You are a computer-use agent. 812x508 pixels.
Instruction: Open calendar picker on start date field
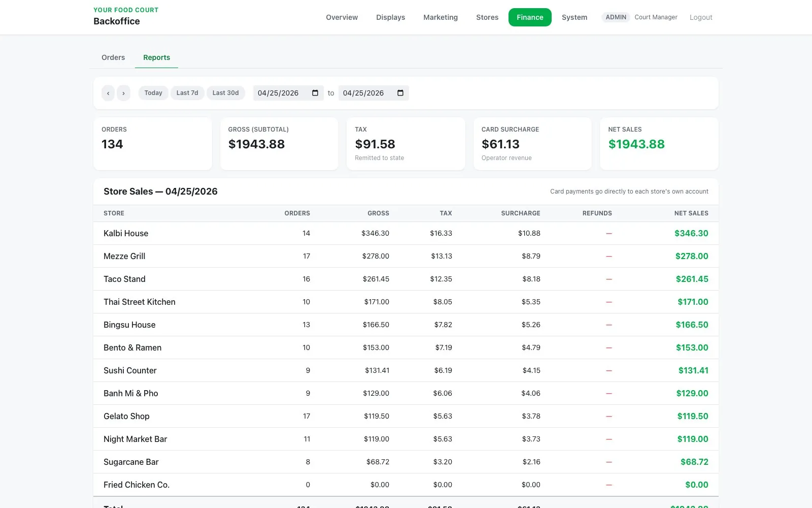coord(315,93)
